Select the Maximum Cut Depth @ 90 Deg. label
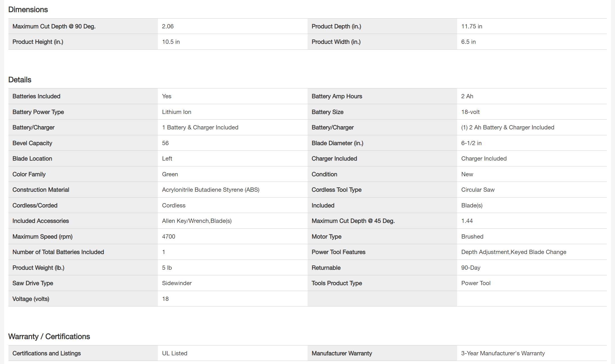The height and width of the screenshot is (364, 615). click(54, 26)
